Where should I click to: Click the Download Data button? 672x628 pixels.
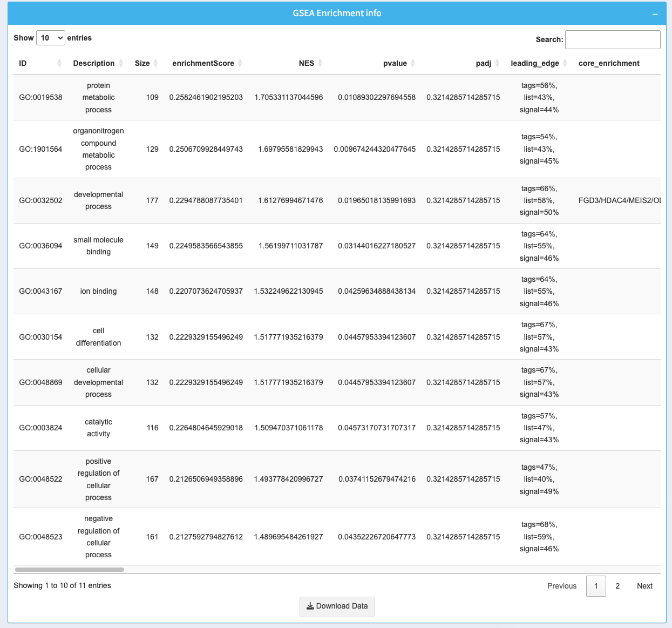click(337, 606)
